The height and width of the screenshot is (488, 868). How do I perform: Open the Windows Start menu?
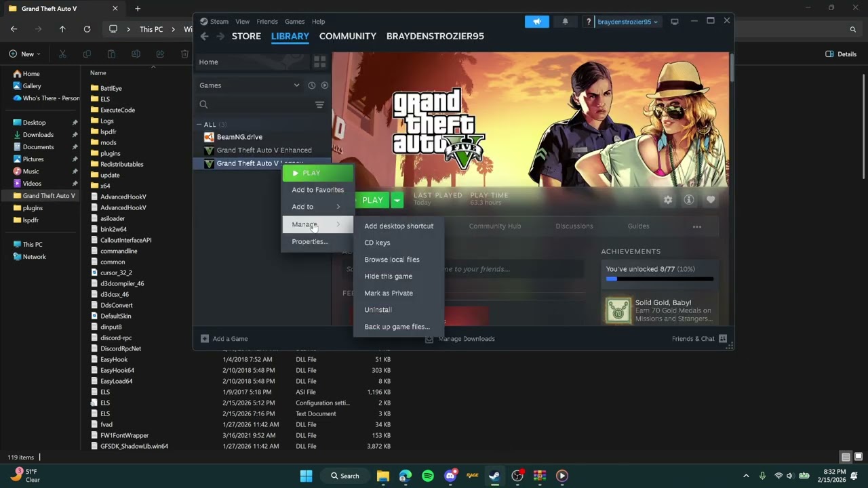coord(306,476)
